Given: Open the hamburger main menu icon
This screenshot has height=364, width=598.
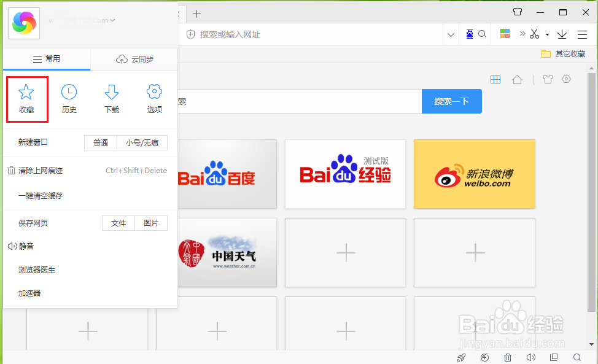Looking at the screenshot, I should (x=583, y=35).
